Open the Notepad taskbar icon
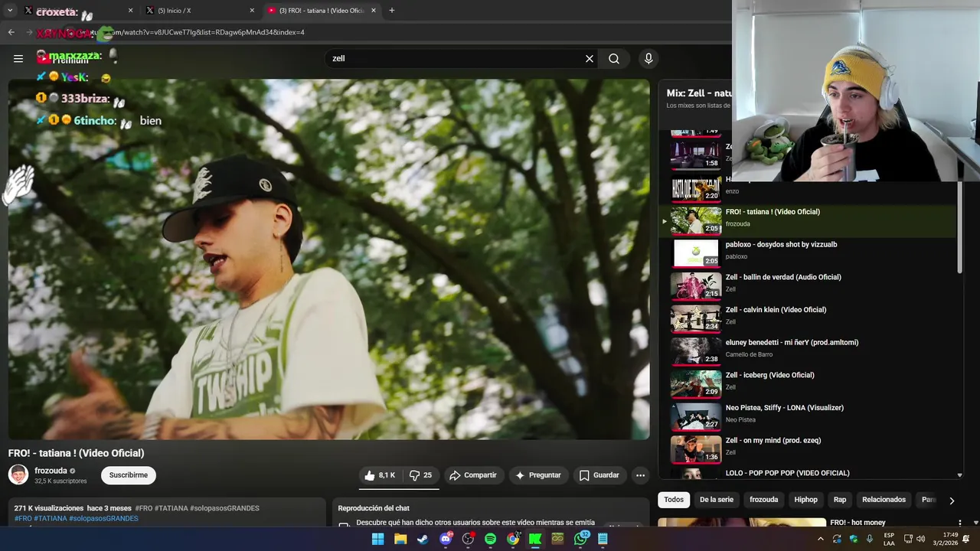Image resolution: width=980 pixels, height=551 pixels. tap(603, 539)
